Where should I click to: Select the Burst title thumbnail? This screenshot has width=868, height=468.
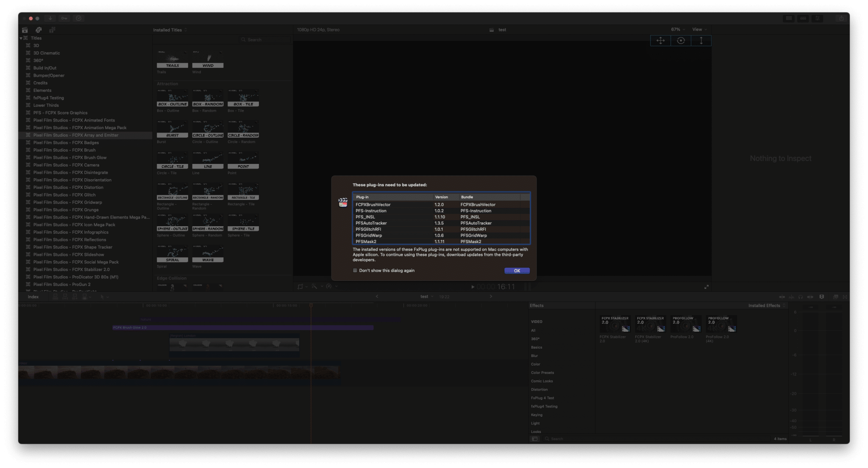[x=172, y=129]
